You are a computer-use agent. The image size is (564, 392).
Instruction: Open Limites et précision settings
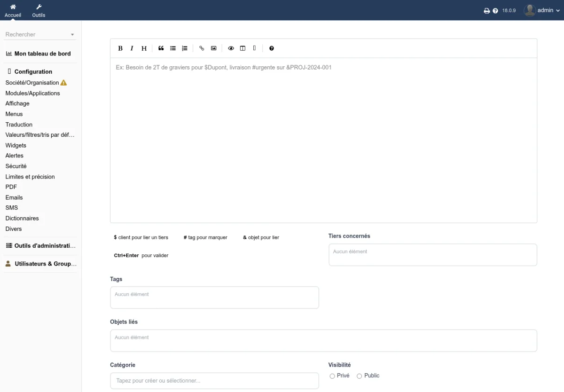(30, 177)
